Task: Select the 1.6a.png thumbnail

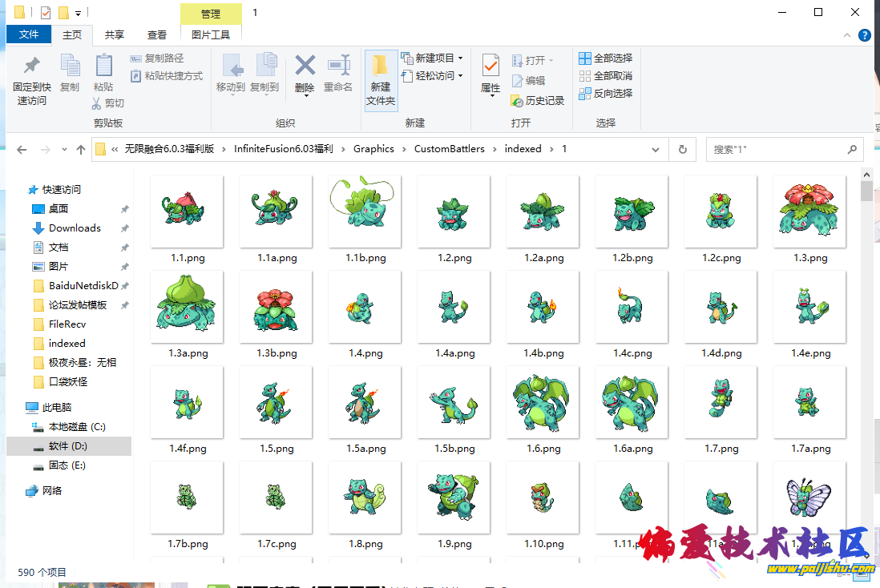Action: (x=632, y=402)
